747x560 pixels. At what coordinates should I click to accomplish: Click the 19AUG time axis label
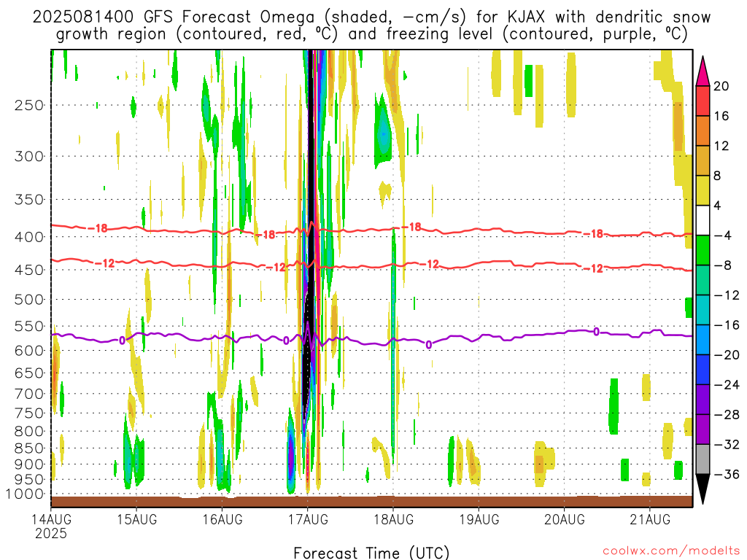coord(479,519)
